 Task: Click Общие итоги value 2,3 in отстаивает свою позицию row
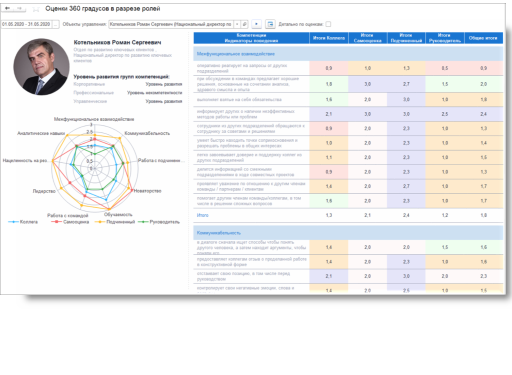click(x=484, y=276)
